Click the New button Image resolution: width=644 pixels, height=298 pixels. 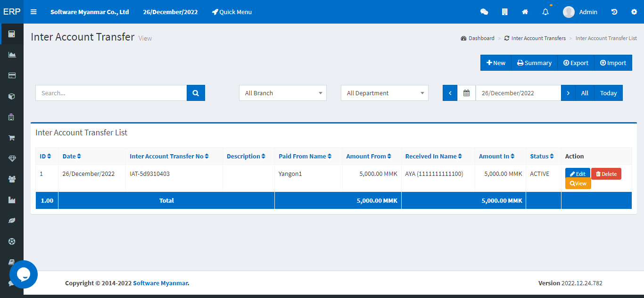tap(496, 63)
